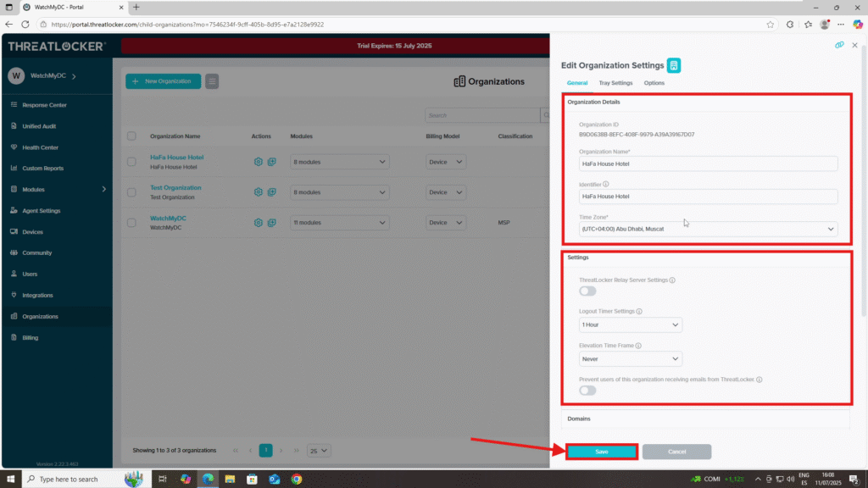Screen dimensions: 868x488
Task: Toggle prevent ThreatLocker emails switch
Action: [x=587, y=391]
